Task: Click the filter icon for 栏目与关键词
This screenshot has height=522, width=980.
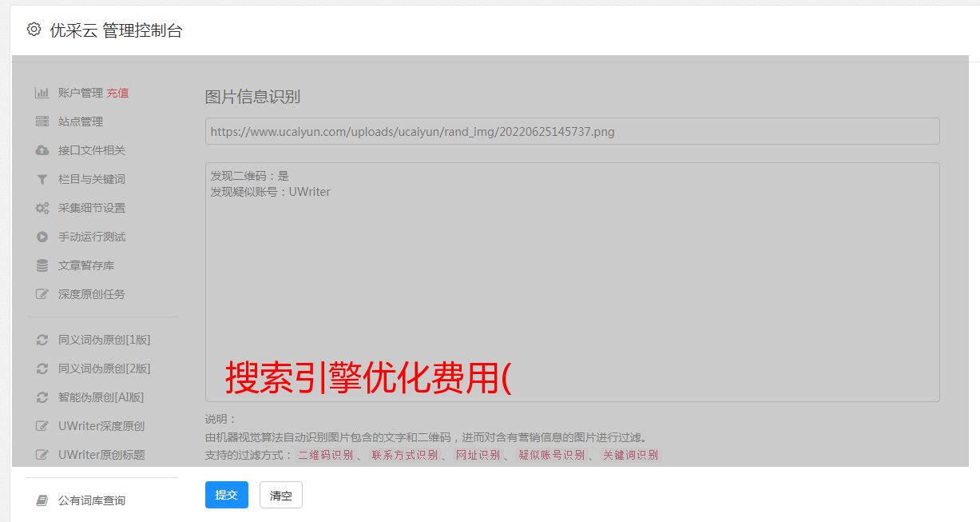Action: point(42,179)
